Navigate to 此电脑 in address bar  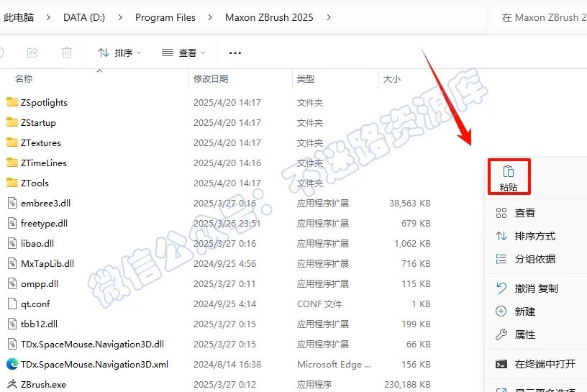tap(19, 17)
